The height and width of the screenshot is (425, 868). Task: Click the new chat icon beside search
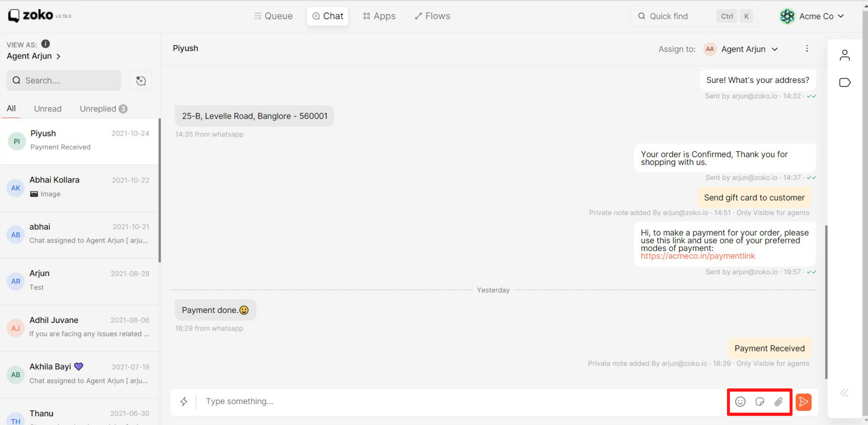[141, 81]
